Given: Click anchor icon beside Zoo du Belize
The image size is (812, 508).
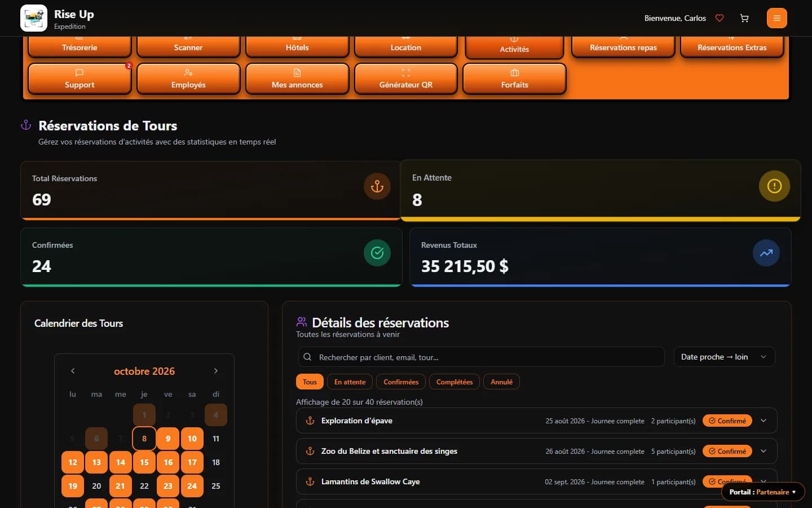Looking at the screenshot, I should click(310, 451).
